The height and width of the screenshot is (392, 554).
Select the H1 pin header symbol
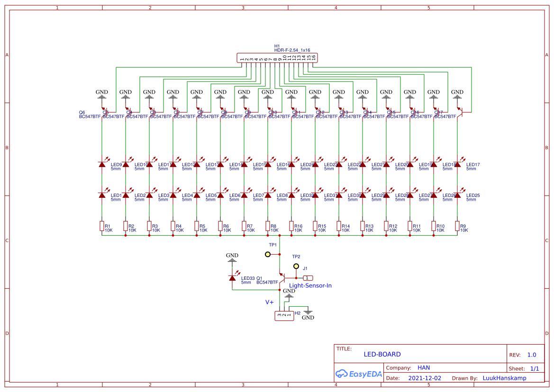276,57
